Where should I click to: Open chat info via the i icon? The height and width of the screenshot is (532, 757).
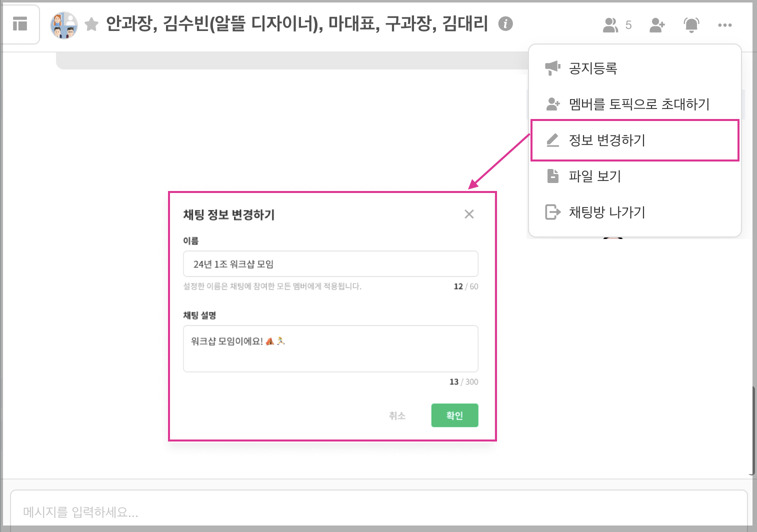(505, 23)
